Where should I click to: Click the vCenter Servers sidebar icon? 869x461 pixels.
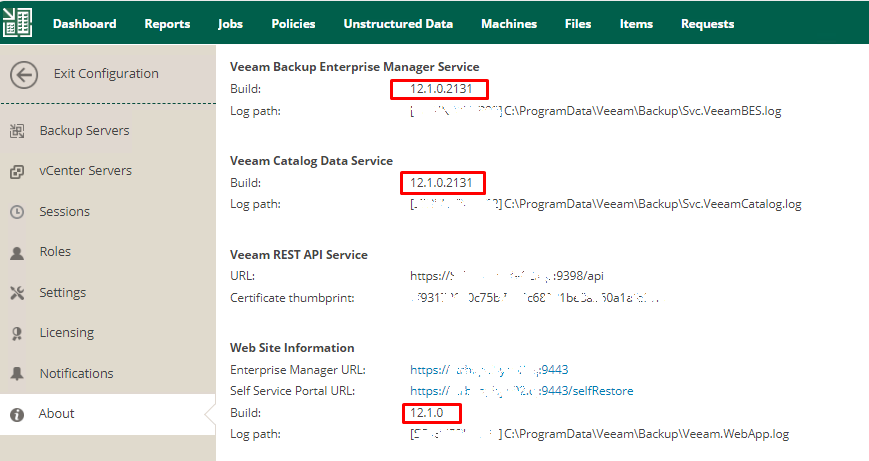pos(17,171)
